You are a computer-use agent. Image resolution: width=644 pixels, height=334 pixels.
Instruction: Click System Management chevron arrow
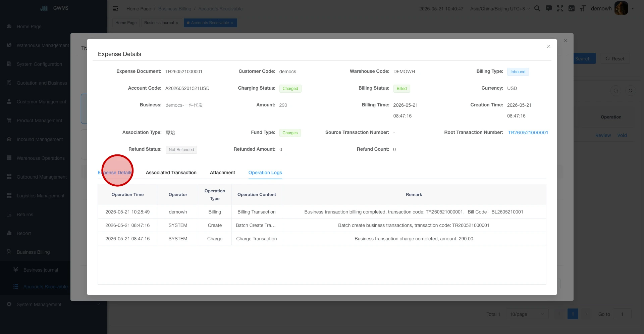pyautogui.click(x=99, y=304)
